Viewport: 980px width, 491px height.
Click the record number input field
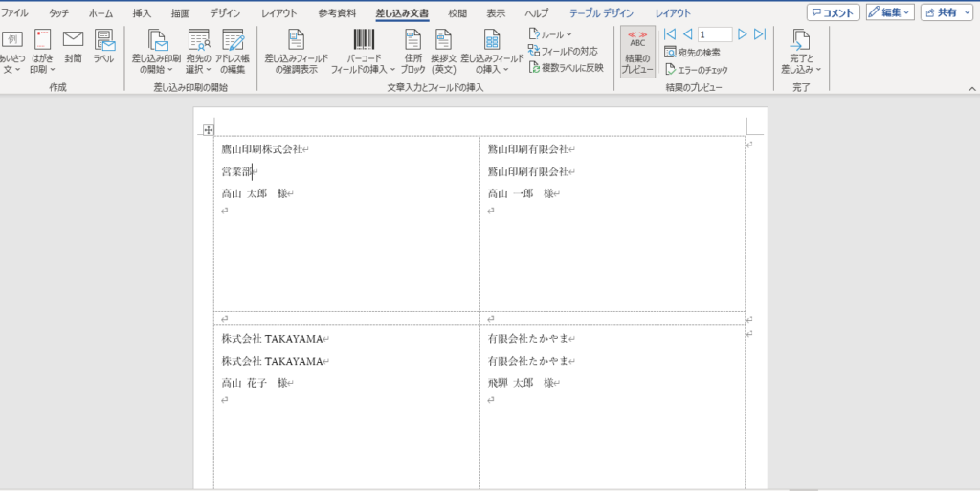pos(714,34)
